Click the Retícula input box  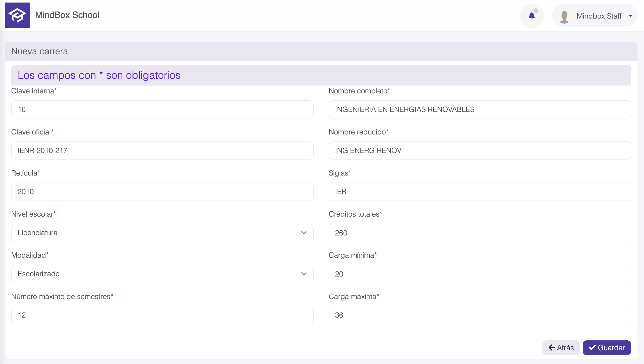pos(162,192)
